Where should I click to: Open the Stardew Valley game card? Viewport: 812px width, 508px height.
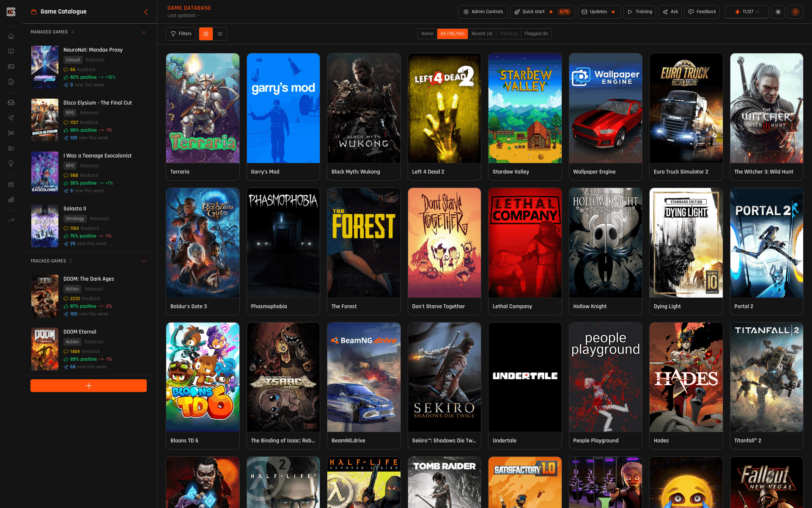pos(525,116)
